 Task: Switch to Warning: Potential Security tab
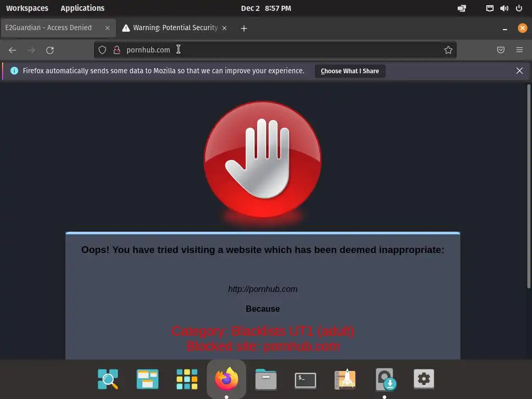point(175,28)
